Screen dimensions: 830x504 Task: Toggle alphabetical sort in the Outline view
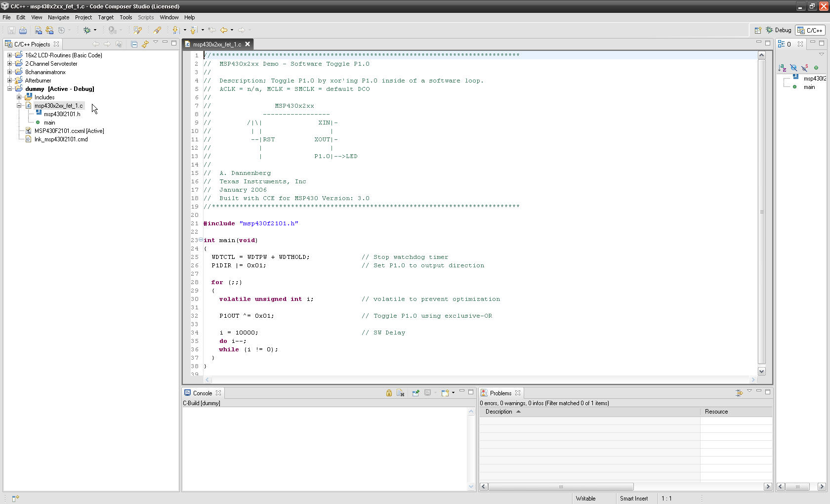tap(782, 68)
